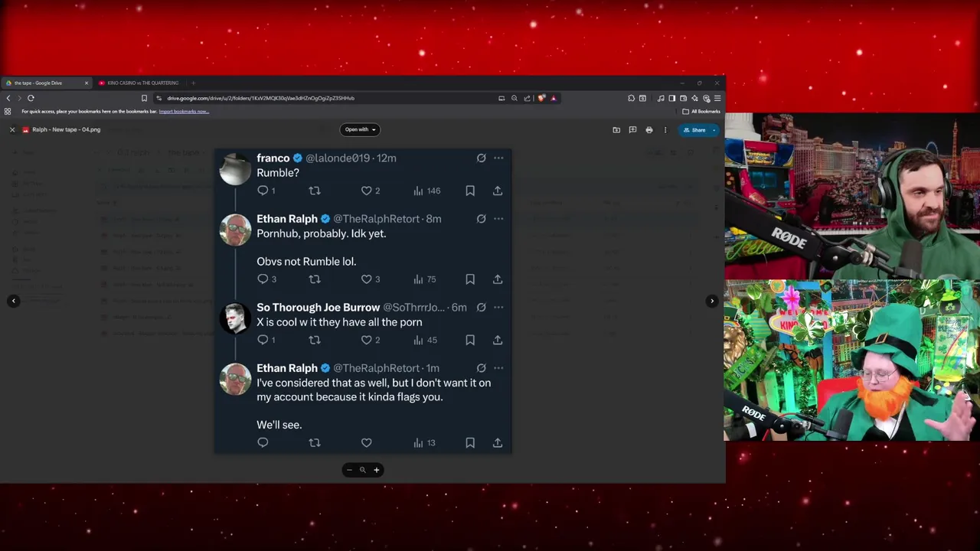The width and height of the screenshot is (980, 551).
Task: Click the music note playlist icon
Action: [x=661, y=98]
